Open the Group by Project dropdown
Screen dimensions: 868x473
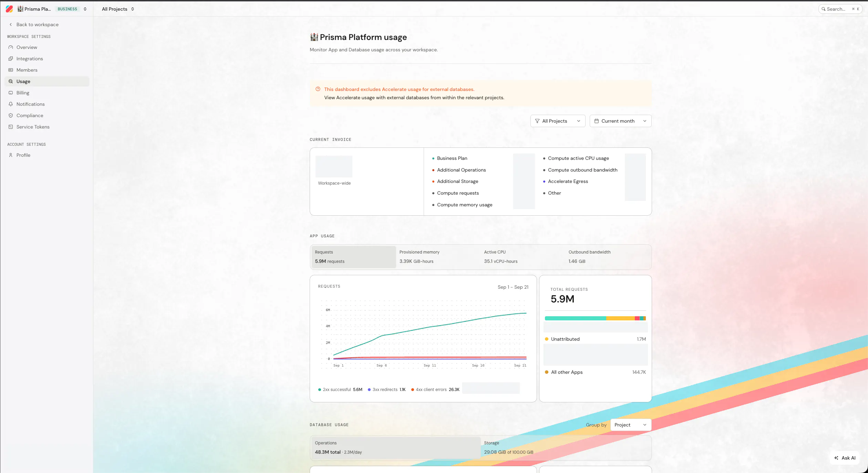[x=631, y=425]
